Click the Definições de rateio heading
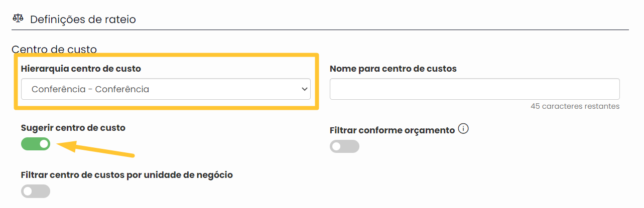This screenshot has height=208, width=644. coord(83,20)
